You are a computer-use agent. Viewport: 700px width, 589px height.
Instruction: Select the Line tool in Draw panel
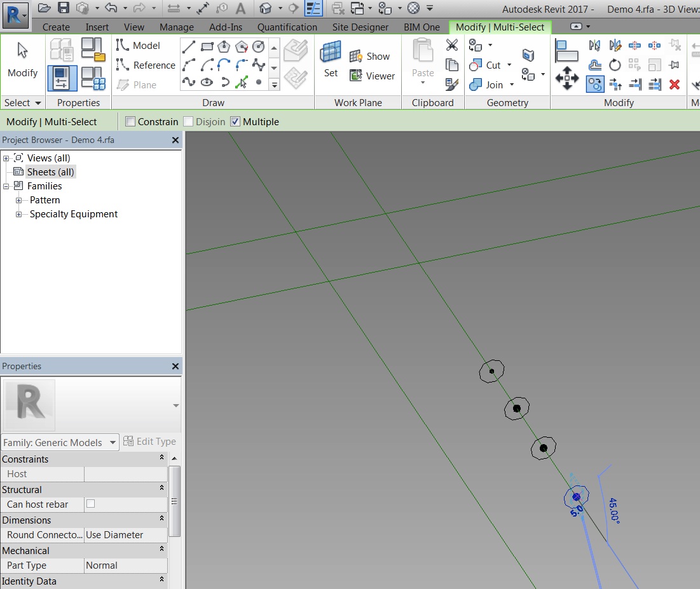(189, 46)
